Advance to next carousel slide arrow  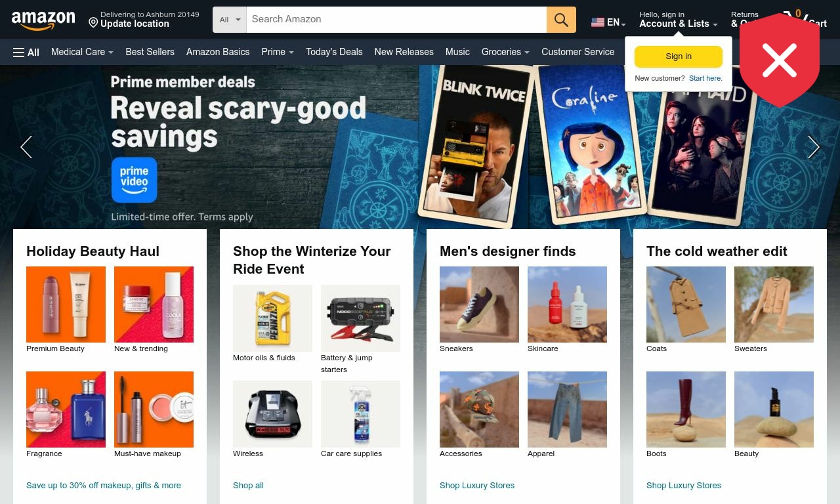click(x=814, y=147)
